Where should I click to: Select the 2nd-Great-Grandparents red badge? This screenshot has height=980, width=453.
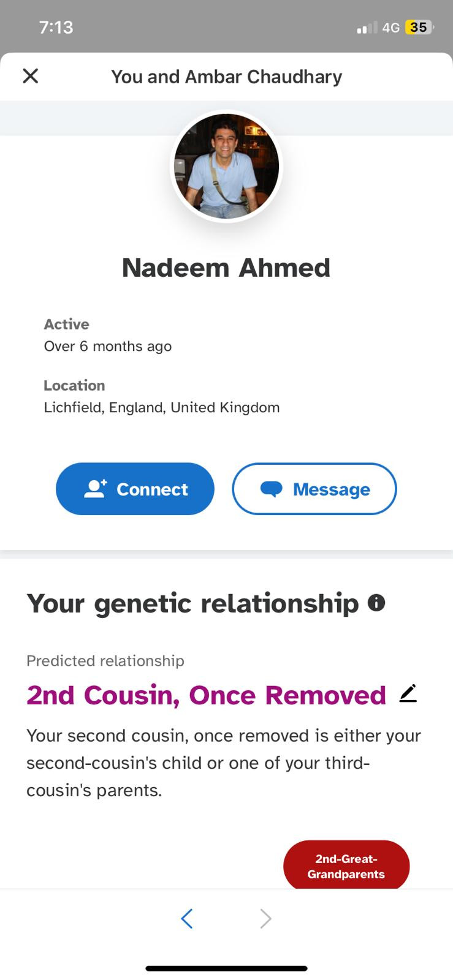[346, 866]
